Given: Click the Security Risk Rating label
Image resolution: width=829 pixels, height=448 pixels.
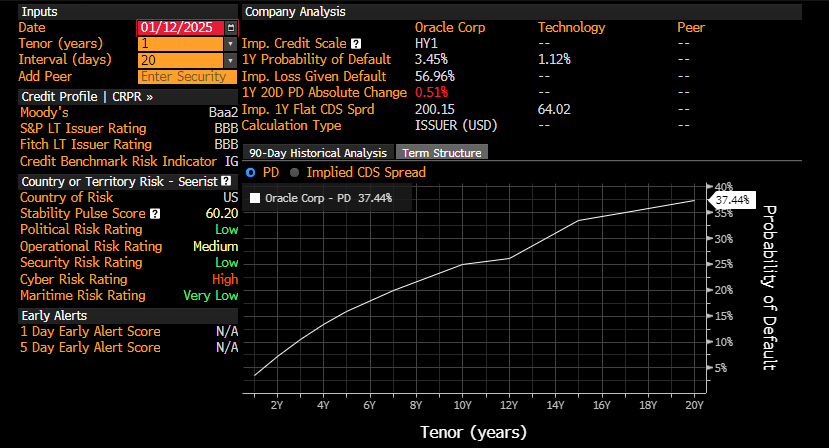Looking at the screenshot, I should click(81, 262).
